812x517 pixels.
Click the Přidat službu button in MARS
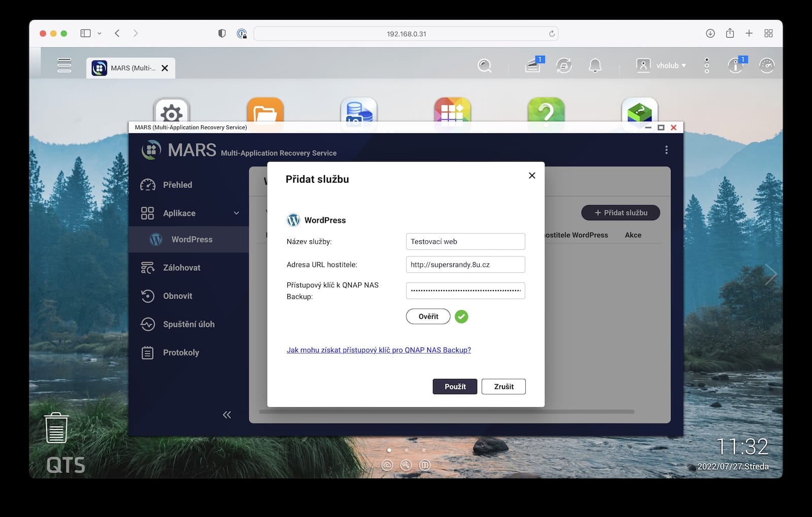coord(621,213)
